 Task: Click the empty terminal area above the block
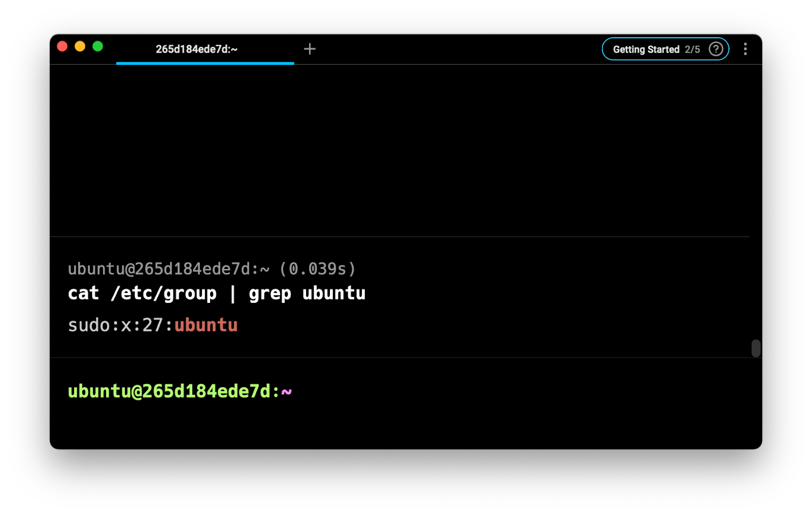401,152
